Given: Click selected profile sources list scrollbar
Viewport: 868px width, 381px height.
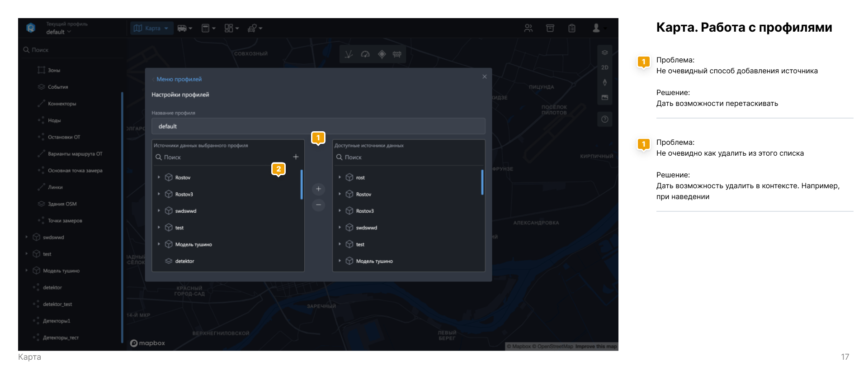Looking at the screenshot, I should 302,185.
